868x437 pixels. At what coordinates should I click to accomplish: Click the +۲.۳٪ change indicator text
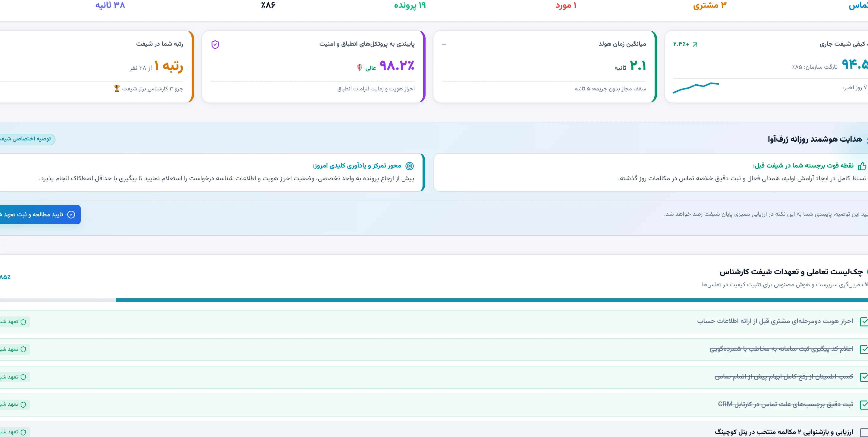tap(681, 44)
